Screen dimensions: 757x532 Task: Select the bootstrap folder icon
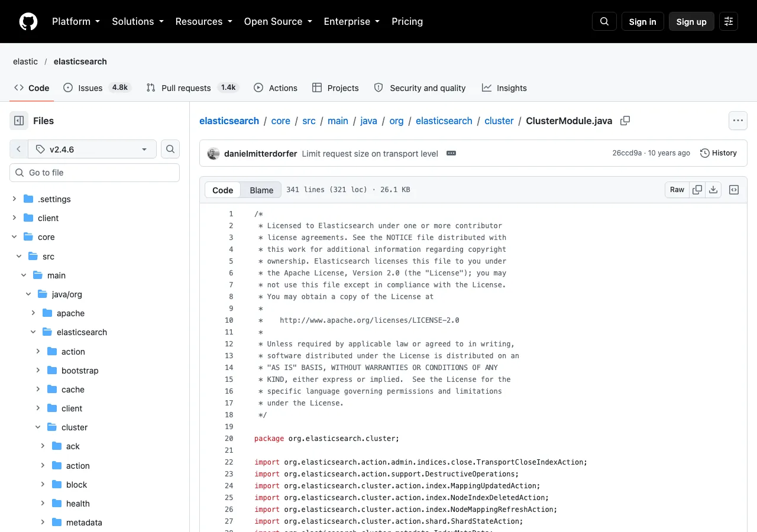pyautogui.click(x=52, y=371)
